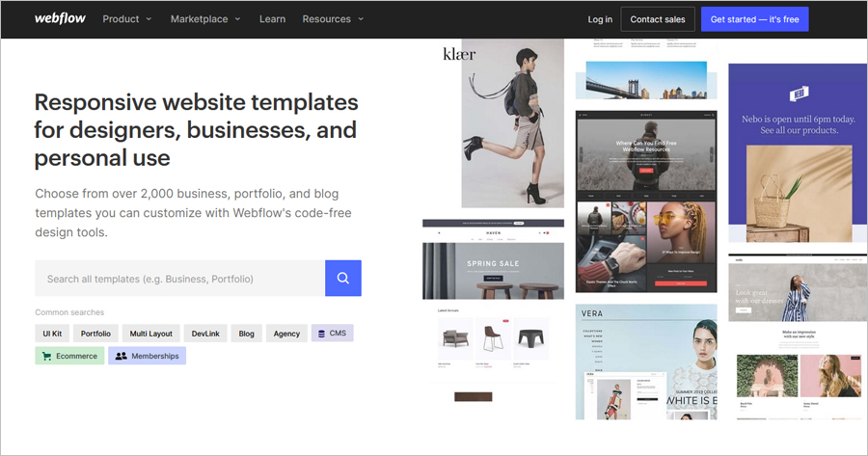
Task: Click the 'Choose from over 2,000' description text
Action: (x=193, y=212)
